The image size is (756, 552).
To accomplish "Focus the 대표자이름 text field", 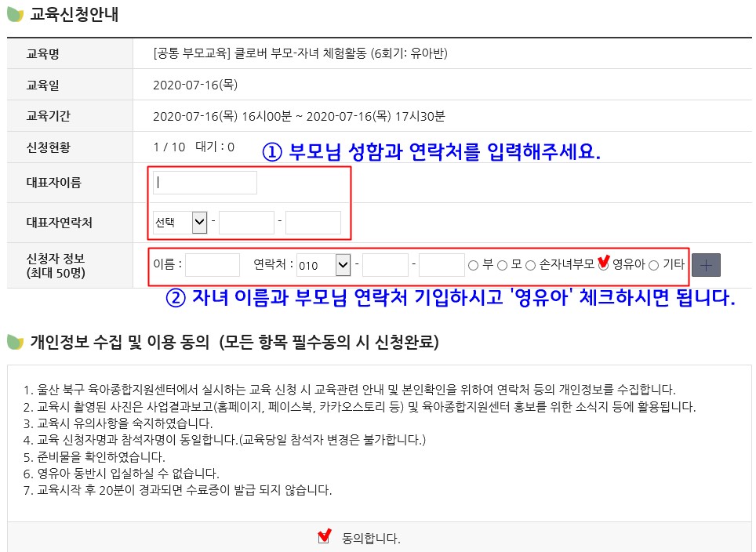I will pos(205,183).
